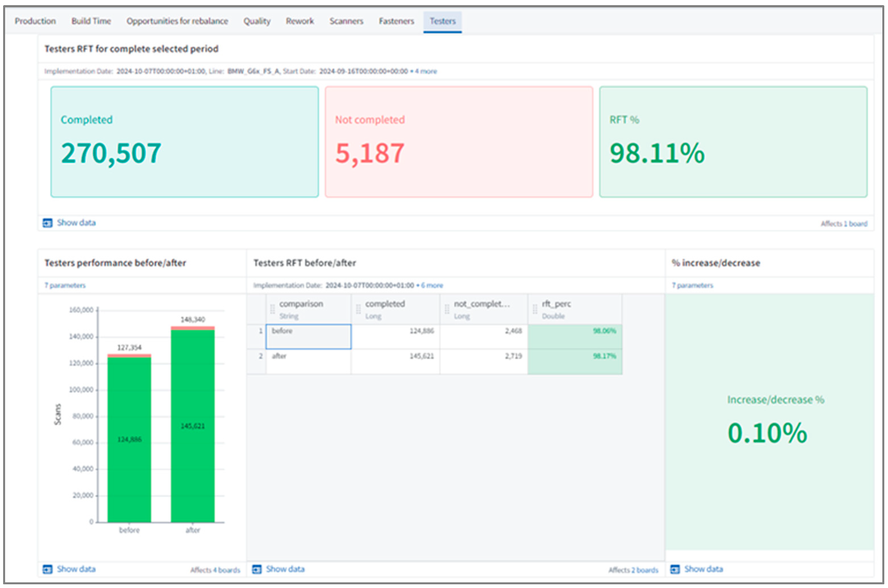Click 'Testers performance before/after' title

(115, 263)
